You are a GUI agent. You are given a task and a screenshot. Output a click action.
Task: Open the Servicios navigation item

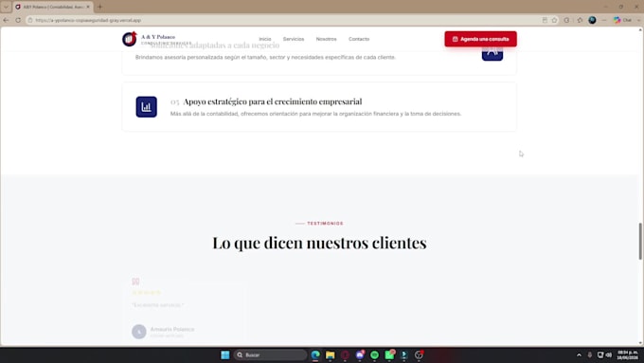[x=294, y=39]
